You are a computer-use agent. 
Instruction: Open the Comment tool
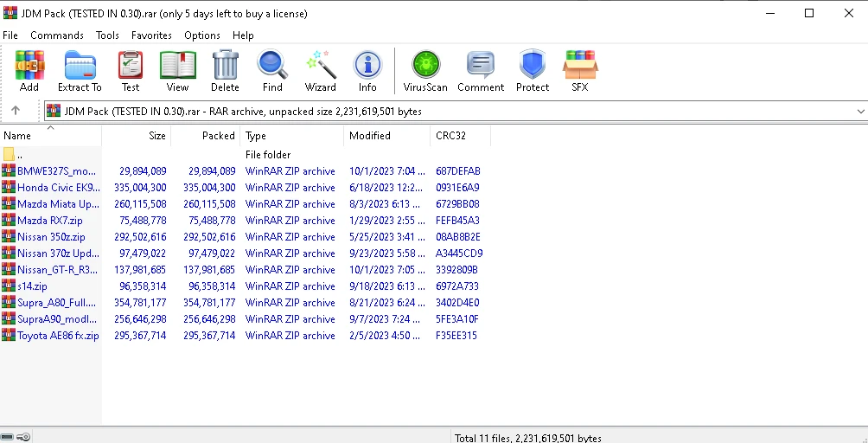click(x=481, y=71)
